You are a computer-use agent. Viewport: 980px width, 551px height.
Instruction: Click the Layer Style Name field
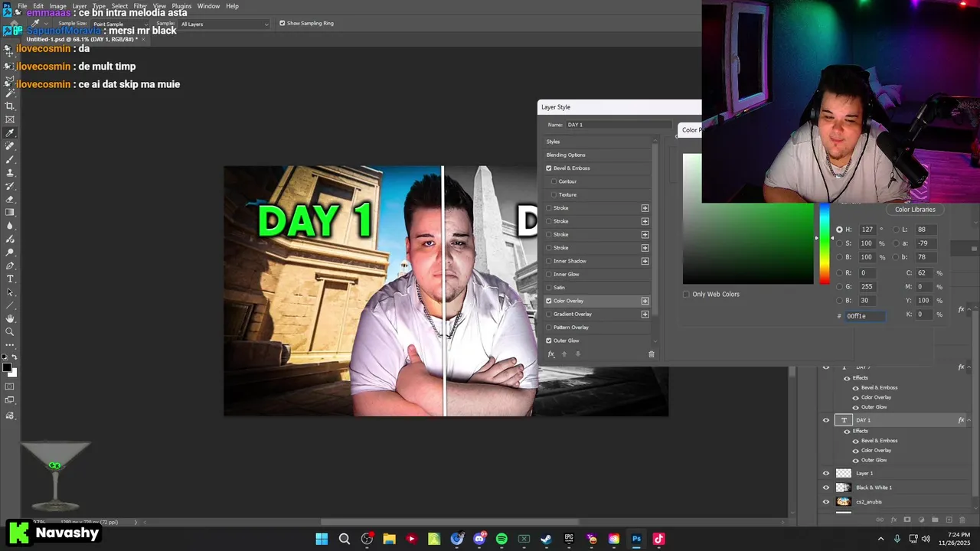pyautogui.click(x=619, y=125)
